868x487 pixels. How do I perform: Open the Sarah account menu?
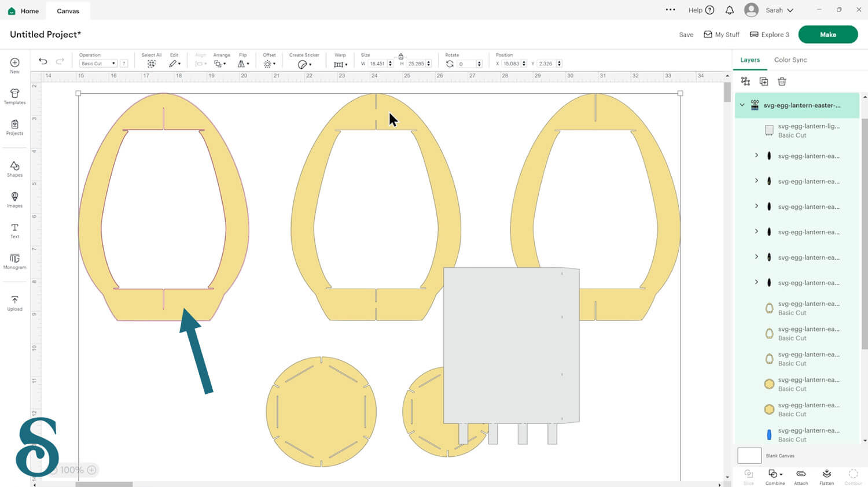coord(769,10)
